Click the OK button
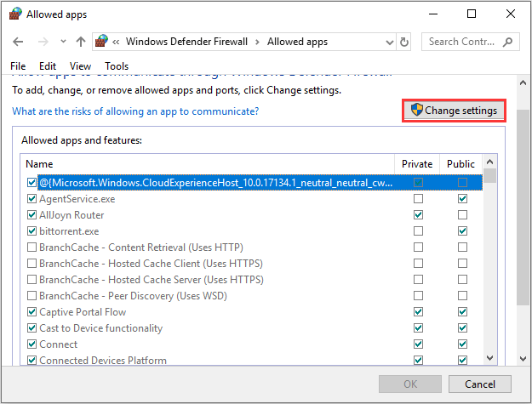Screen dimensions: 532x404 [x=410, y=384]
